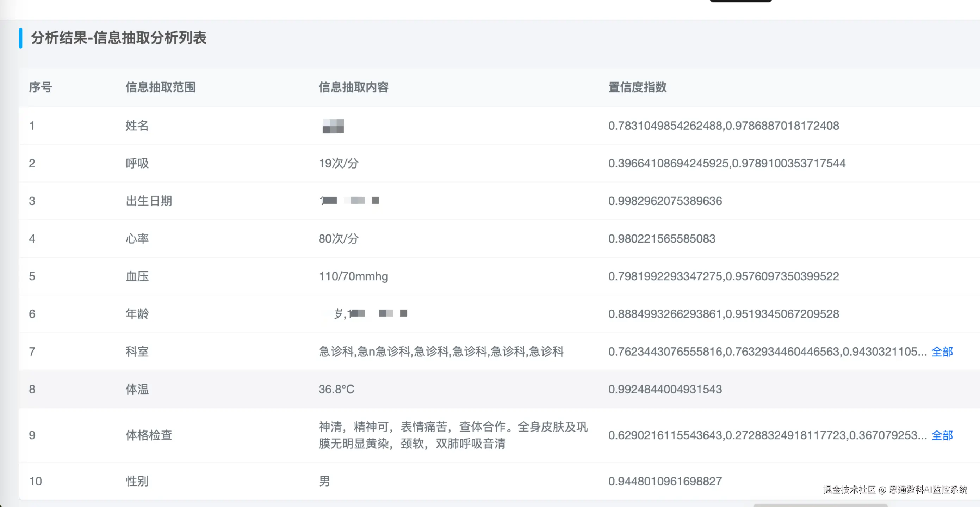Click the 血压 value 110/70mmhg

click(353, 276)
